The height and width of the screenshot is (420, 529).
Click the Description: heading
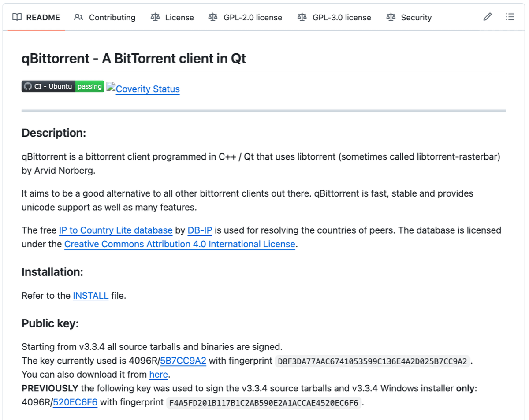(x=54, y=133)
